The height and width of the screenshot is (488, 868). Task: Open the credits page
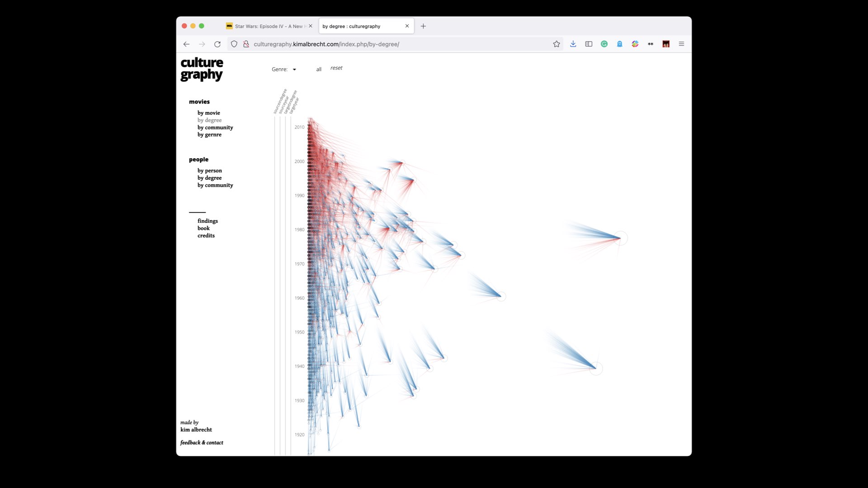coord(206,236)
